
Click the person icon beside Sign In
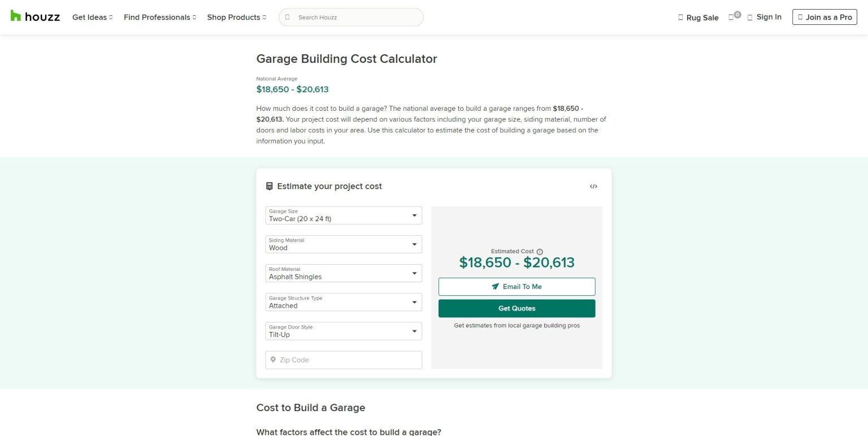tap(750, 17)
